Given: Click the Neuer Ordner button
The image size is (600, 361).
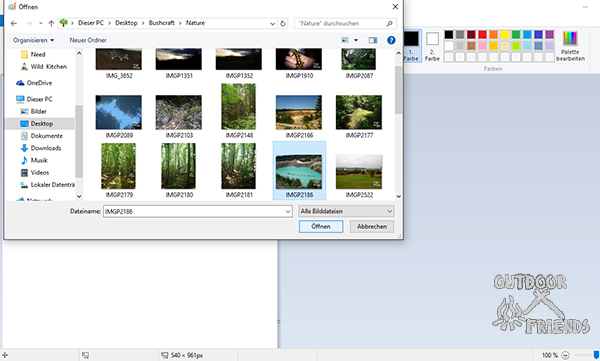Looking at the screenshot, I should click(88, 40).
